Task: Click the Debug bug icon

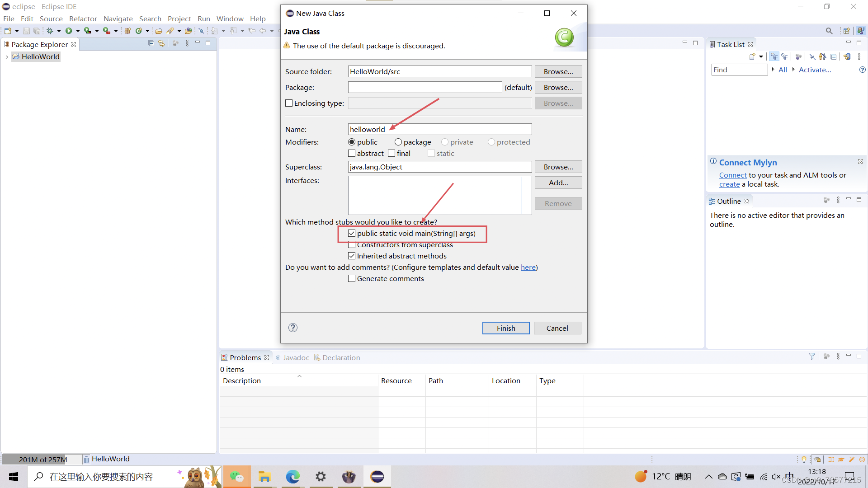Action: coord(50,31)
